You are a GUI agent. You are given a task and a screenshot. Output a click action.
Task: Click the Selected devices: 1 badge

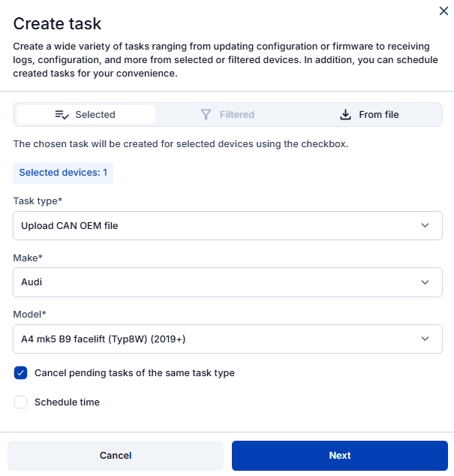(63, 173)
